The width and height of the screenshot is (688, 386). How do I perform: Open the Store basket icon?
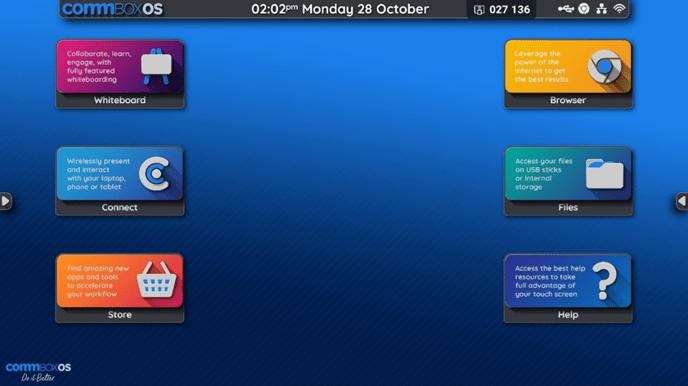(x=156, y=280)
